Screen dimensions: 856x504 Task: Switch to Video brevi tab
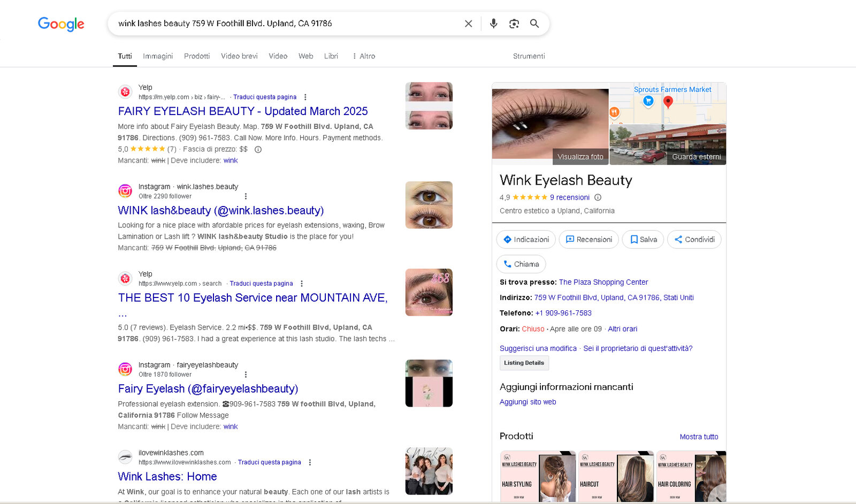pos(239,56)
